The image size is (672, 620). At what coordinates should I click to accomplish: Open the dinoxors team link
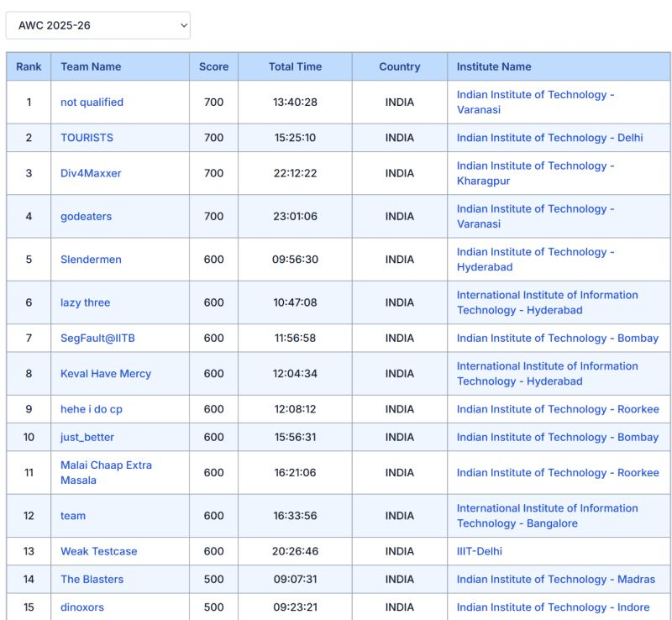[81, 607]
